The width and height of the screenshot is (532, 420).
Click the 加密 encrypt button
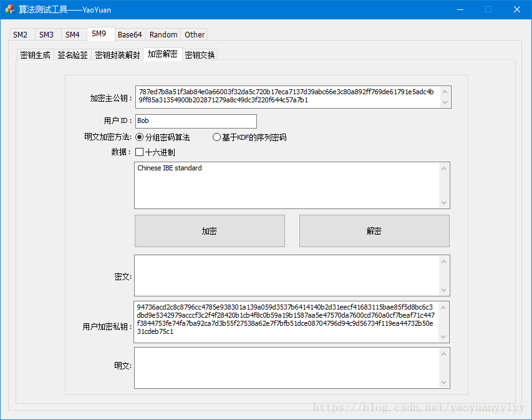pos(210,231)
